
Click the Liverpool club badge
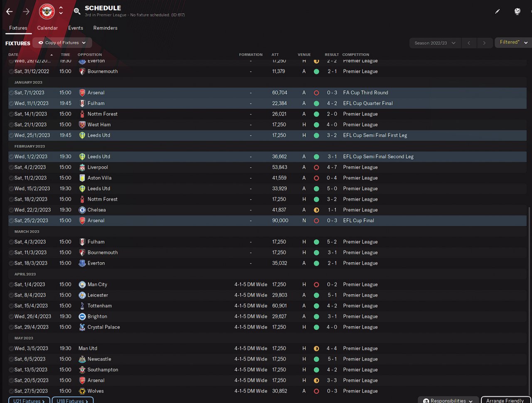tap(82, 167)
